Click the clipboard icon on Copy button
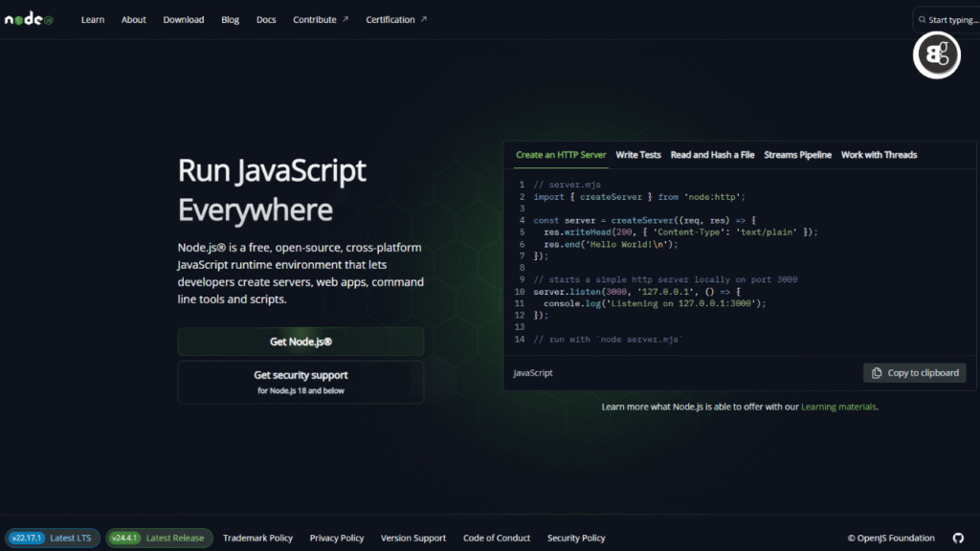The image size is (980, 551). point(876,372)
